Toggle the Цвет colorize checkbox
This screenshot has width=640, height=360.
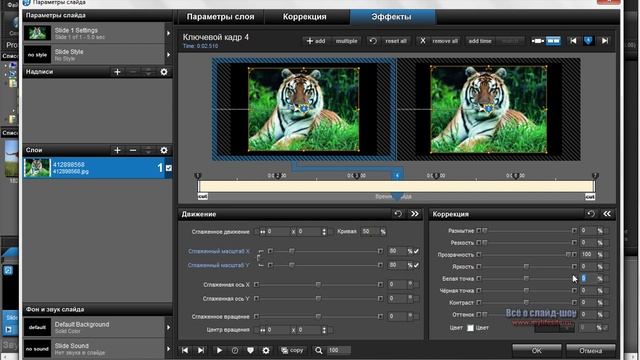click(x=470, y=328)
